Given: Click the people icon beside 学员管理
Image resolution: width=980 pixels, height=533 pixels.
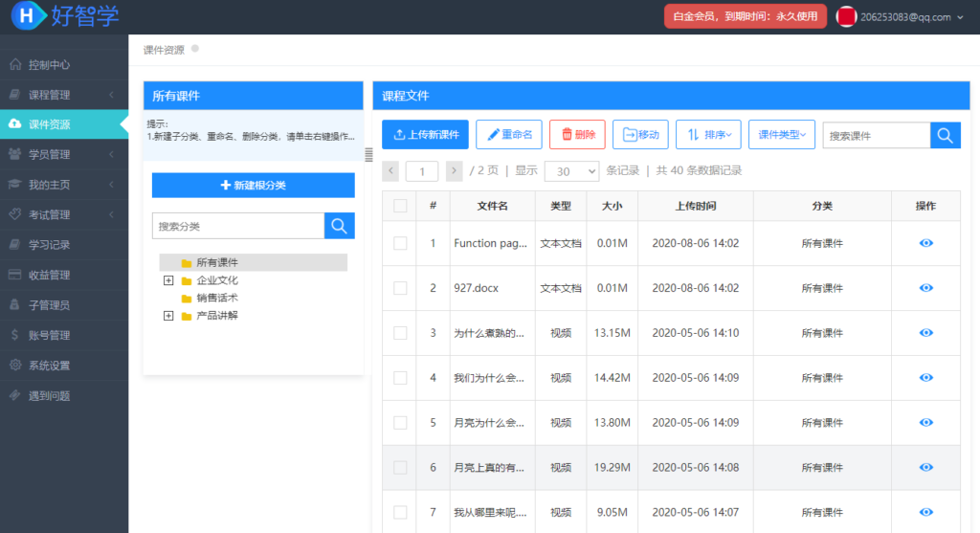Looking at the screenshot, I should pyautogui.click(x=15, y=154).
